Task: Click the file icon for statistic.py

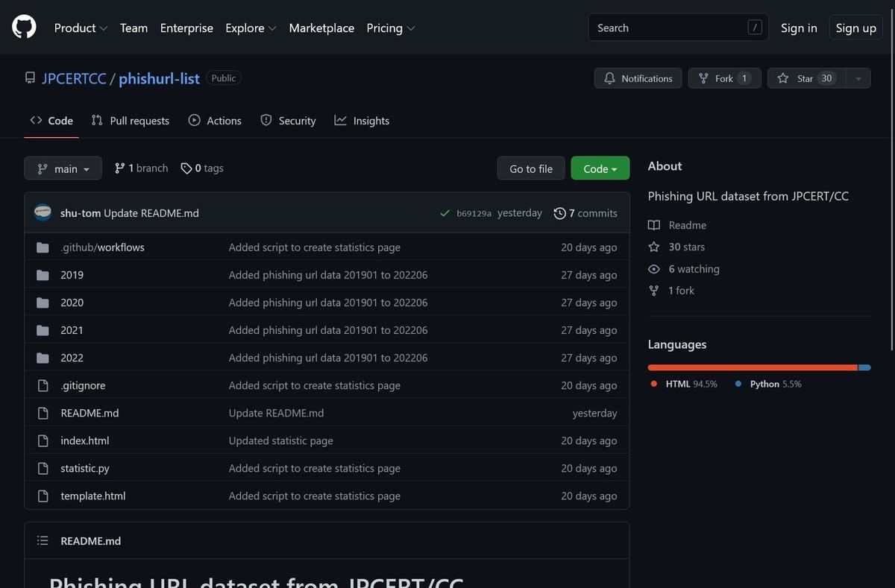Action: pos(43,468)
